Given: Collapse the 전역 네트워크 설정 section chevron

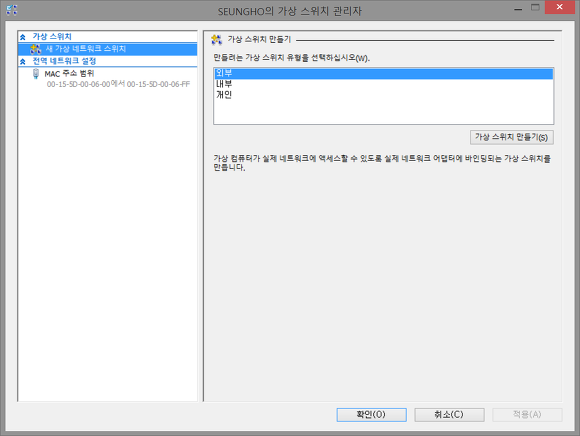Looking at the screenshot, I should [x=23, y=61].
